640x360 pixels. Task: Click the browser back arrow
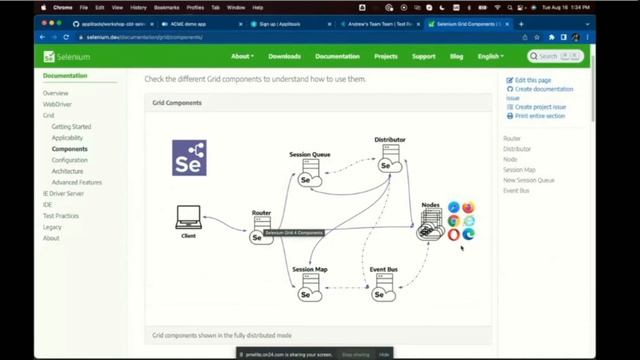(x=42, y=37)
